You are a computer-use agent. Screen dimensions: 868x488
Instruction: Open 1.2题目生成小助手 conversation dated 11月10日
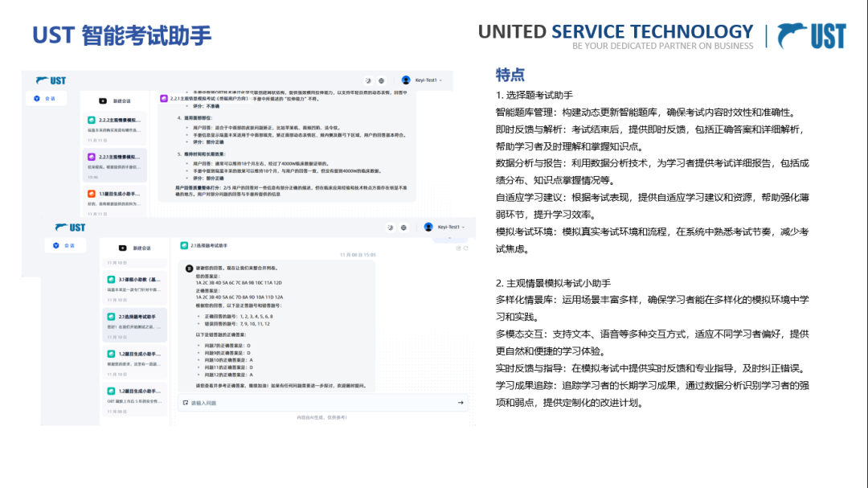tap(134, 363)
